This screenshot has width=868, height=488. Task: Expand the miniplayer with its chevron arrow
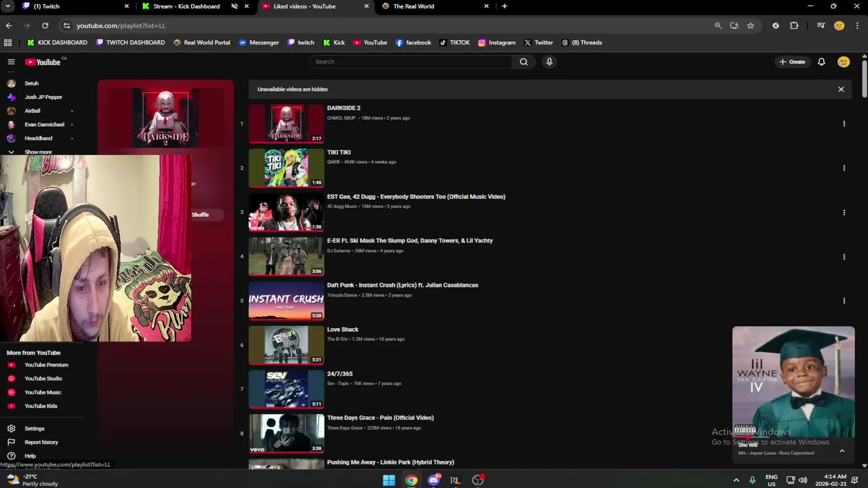pos(842,451)
